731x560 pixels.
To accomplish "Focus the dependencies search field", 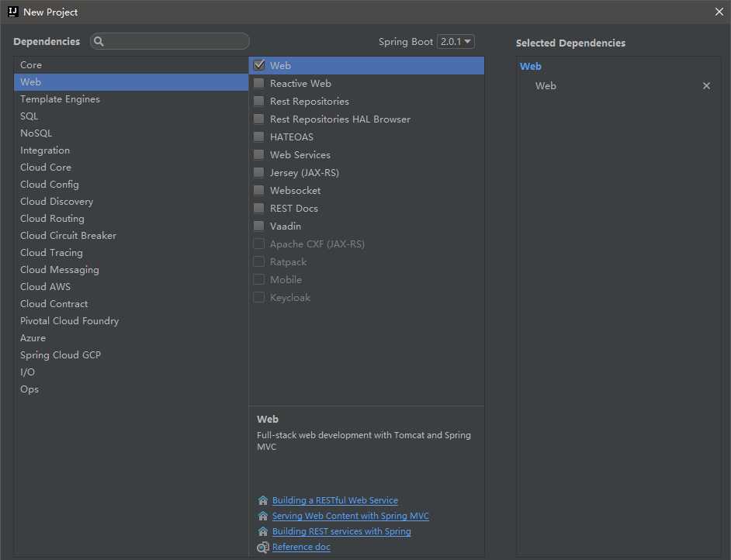I will pos(170,41).
